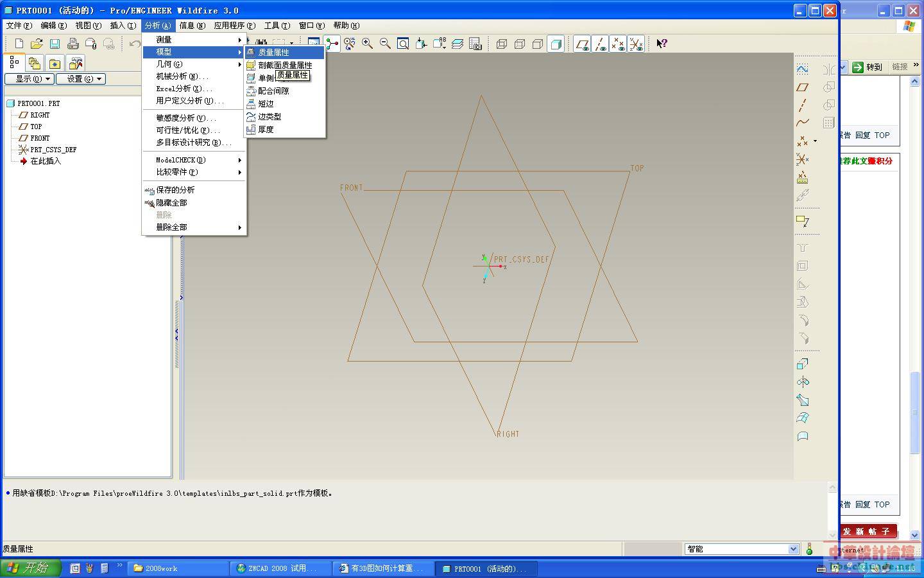The height and width of the screenshot is (578, 924).
Task: Choose 机械分析 from analysis menu
Action: [194, 76]
